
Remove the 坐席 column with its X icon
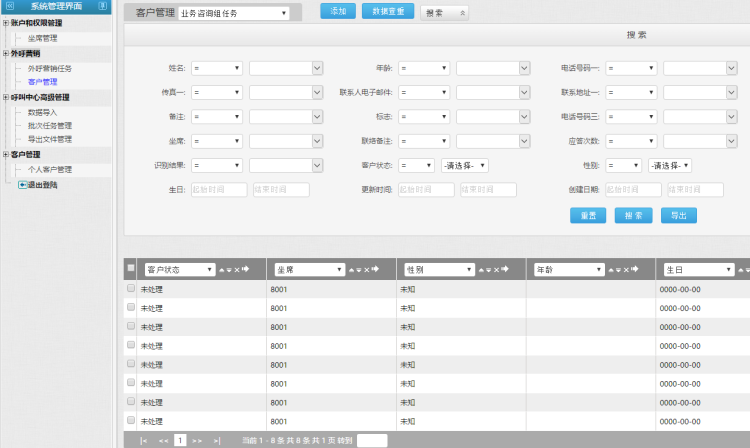(x=366, y=270)
